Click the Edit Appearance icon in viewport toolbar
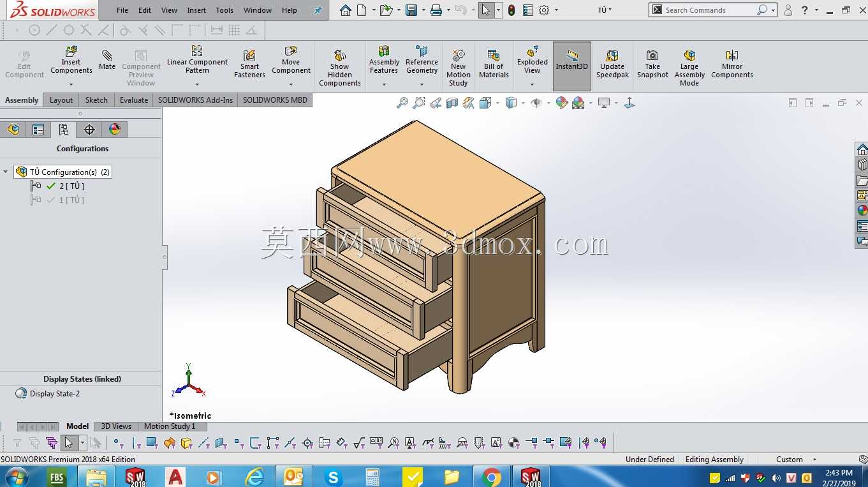This screenshot has height=487, width=868. pos(562,103)
